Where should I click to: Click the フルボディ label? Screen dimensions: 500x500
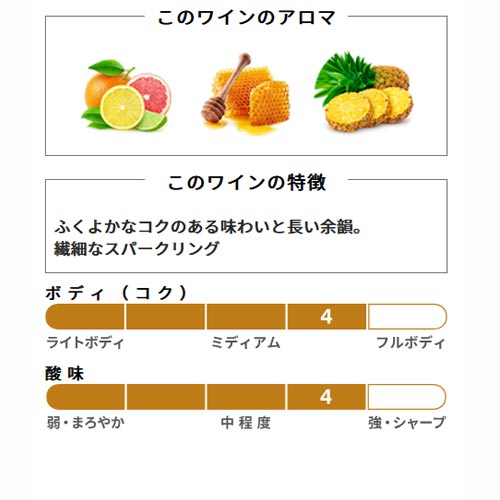(411, 343)
